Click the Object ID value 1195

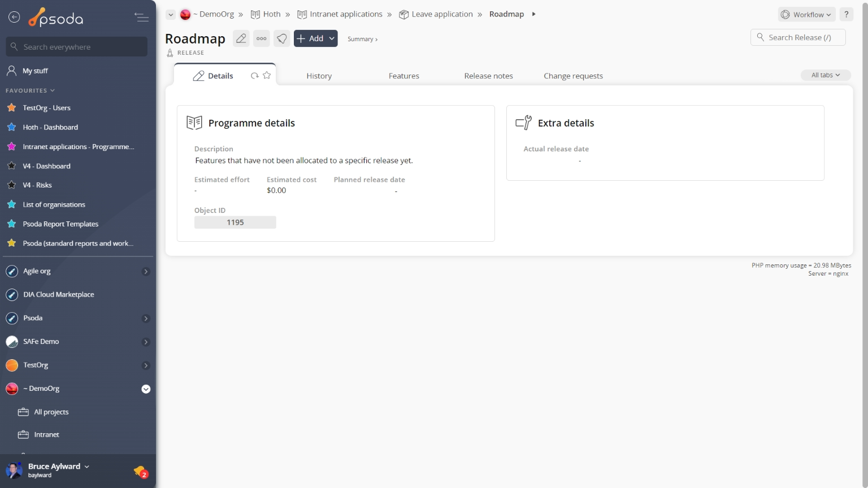tap(235, 223)
